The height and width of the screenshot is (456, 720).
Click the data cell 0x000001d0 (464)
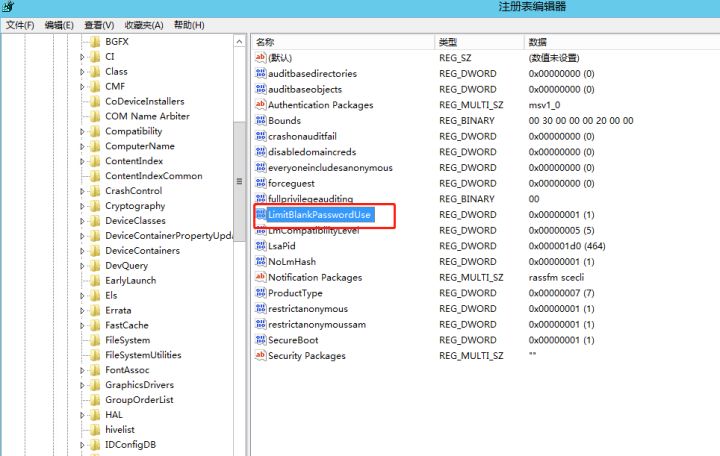click(x=567, y=246)
